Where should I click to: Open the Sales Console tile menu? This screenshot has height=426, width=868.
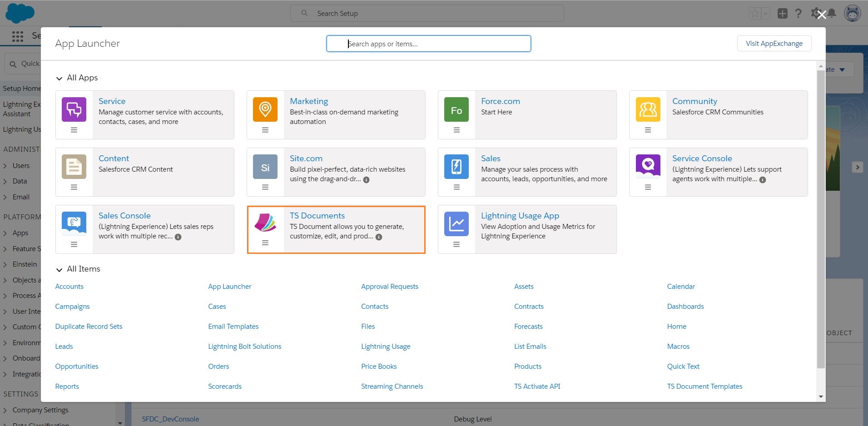[74, 244]
